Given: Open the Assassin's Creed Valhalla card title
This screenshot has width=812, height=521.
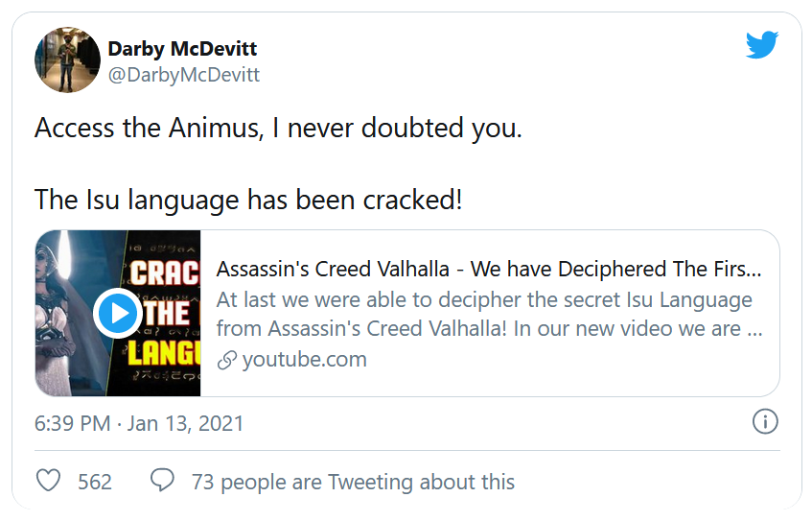Looking at the screenshot, I should tap(489, 268).
